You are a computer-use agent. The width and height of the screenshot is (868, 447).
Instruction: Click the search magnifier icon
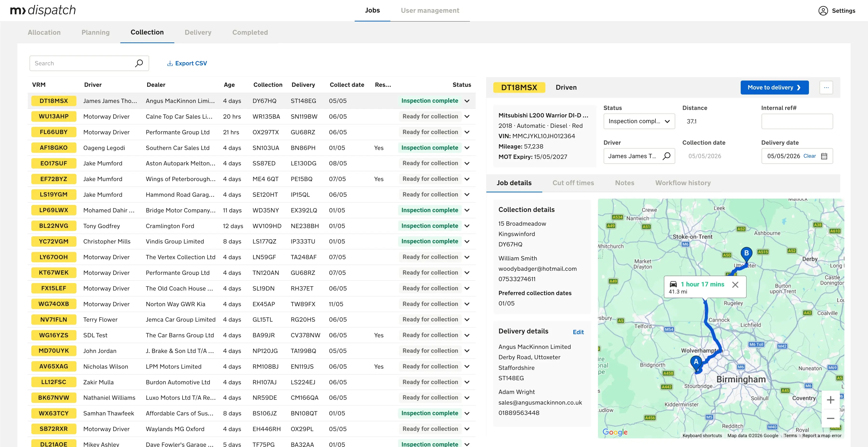[x=139, y=63]
